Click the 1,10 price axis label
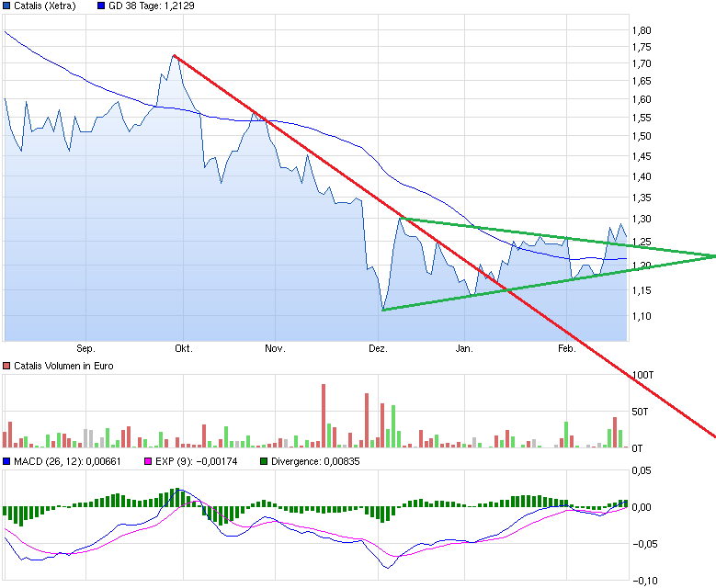The image size is (716, 588). (641, 316)
